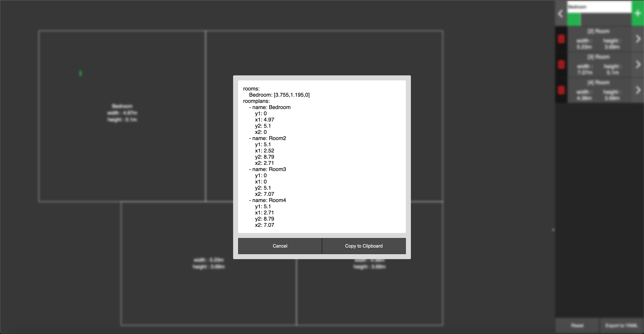Click room [4] Room entry in sidebar list

[x=599, y=90]
